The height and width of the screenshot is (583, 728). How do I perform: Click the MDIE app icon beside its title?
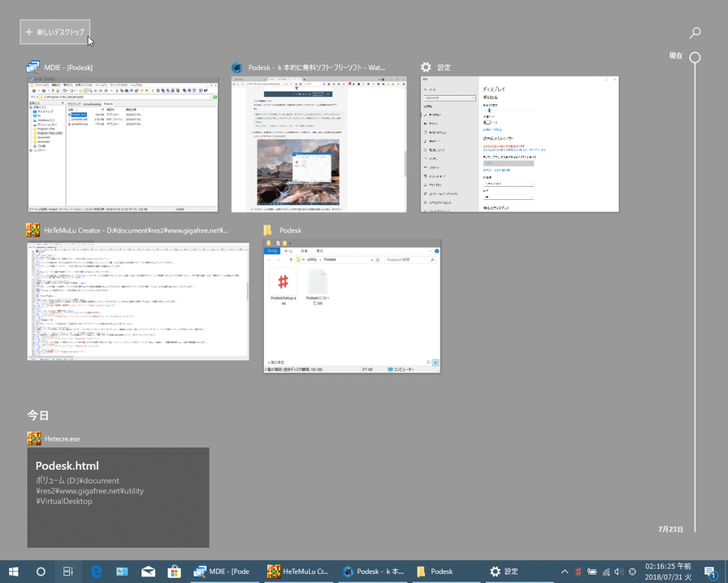tap(33, 67)
